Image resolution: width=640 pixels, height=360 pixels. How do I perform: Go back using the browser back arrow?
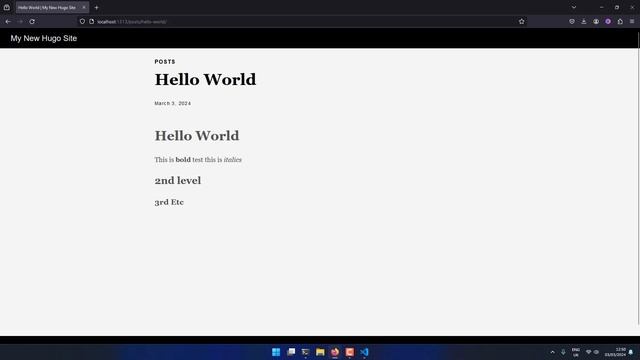(x=8, y=22)
